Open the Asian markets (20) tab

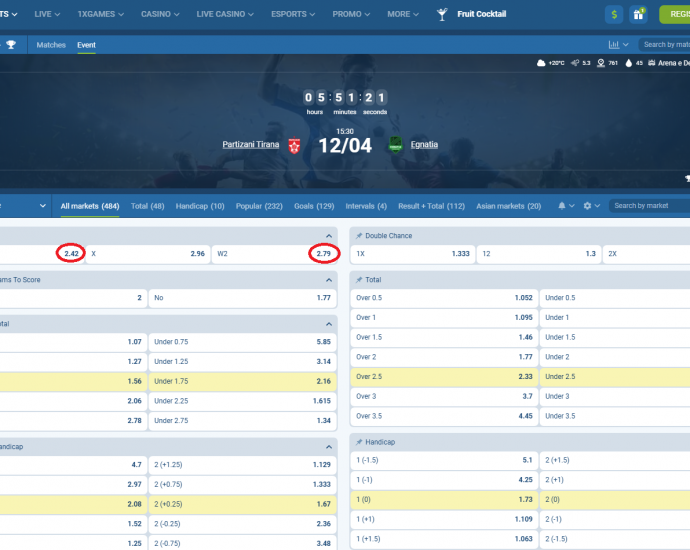[x=509, y=206]
